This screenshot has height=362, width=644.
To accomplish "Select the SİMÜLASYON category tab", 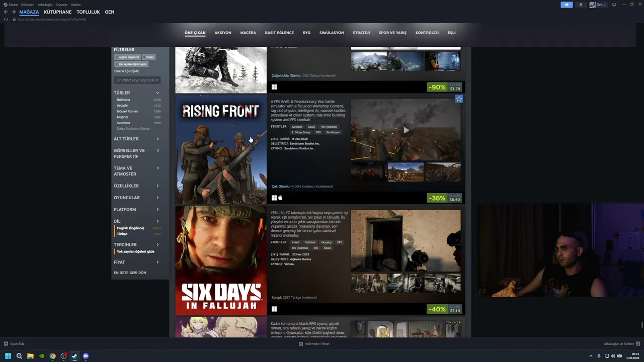I will pos(332,33).
